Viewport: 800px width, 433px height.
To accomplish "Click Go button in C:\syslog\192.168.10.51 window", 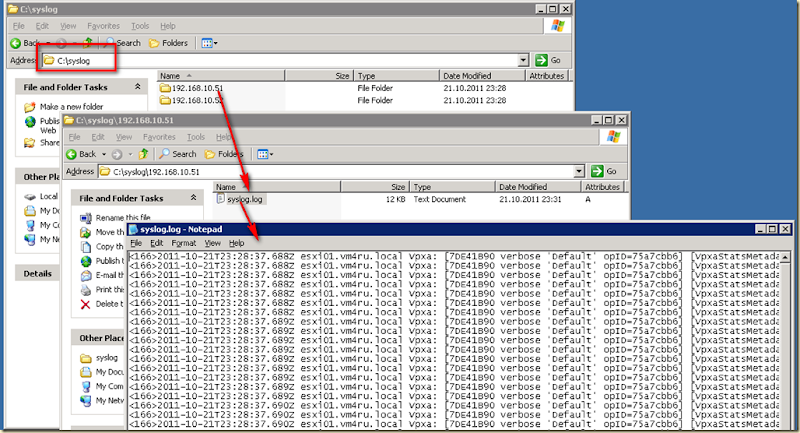I will click(604, 171).
